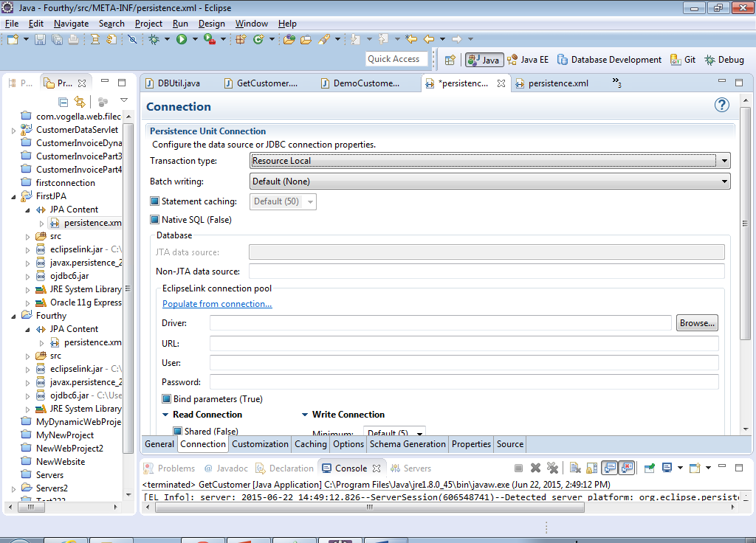Viewport: 756px width, 543px height.
Task: Click the green Run button in toolbar
Action: click(182, 39)
